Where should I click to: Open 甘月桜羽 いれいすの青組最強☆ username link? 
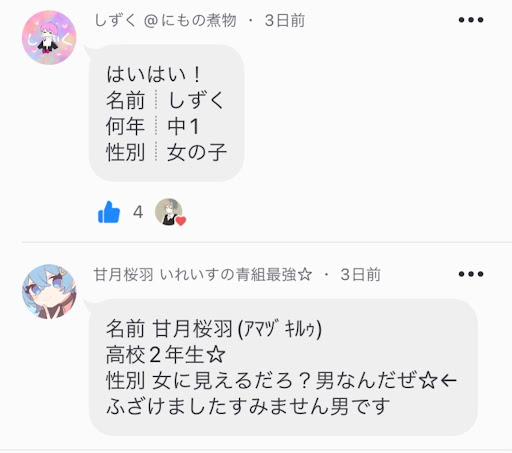click(x=203, y=275)
